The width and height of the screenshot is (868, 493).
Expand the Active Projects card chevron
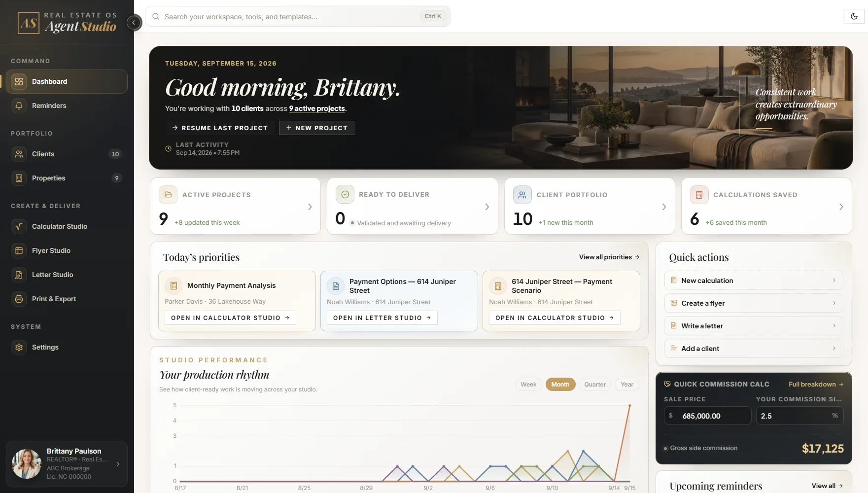310,207
